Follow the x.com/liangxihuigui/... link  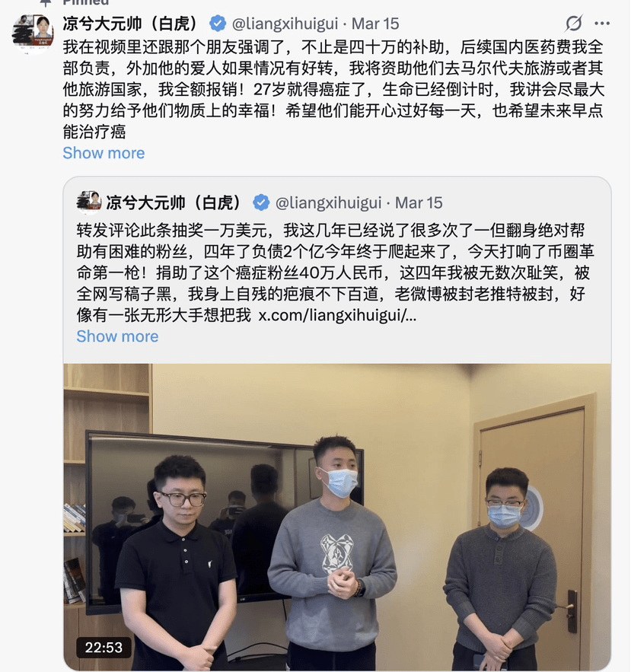click(x=337, y=315)
